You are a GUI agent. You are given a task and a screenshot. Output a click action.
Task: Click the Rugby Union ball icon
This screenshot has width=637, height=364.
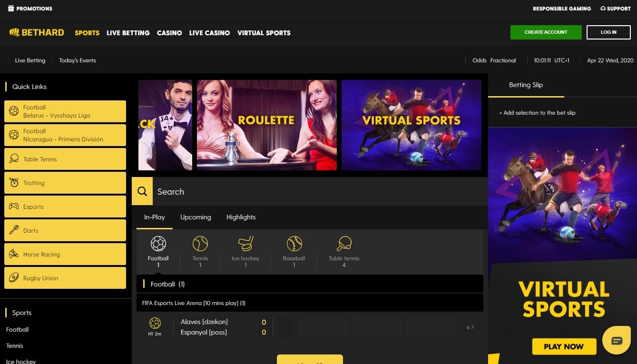coord(14,278)
